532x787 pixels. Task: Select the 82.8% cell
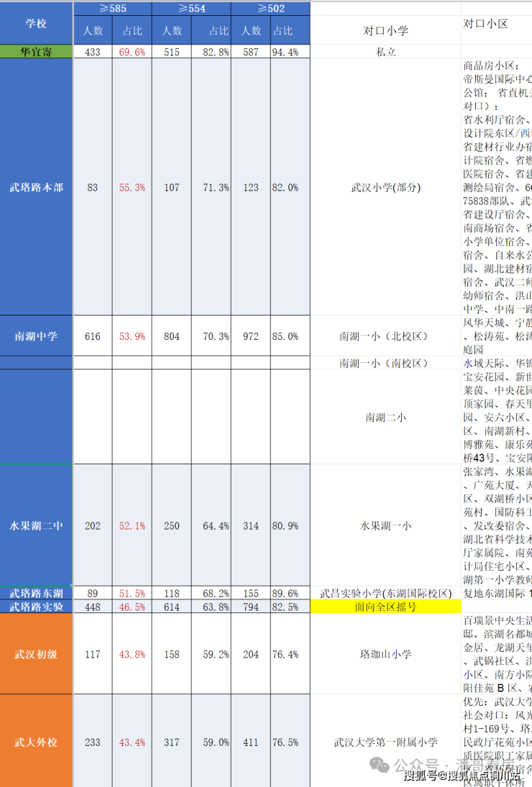[211, 52]
